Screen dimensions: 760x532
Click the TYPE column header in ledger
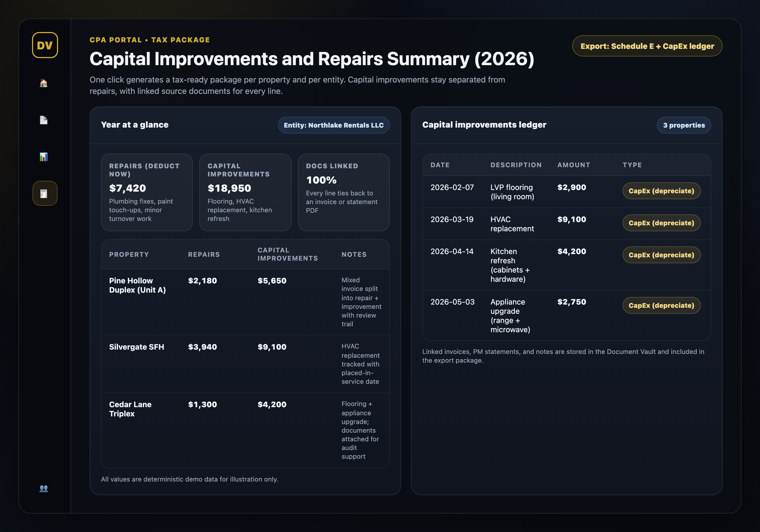tap(632, 165)
